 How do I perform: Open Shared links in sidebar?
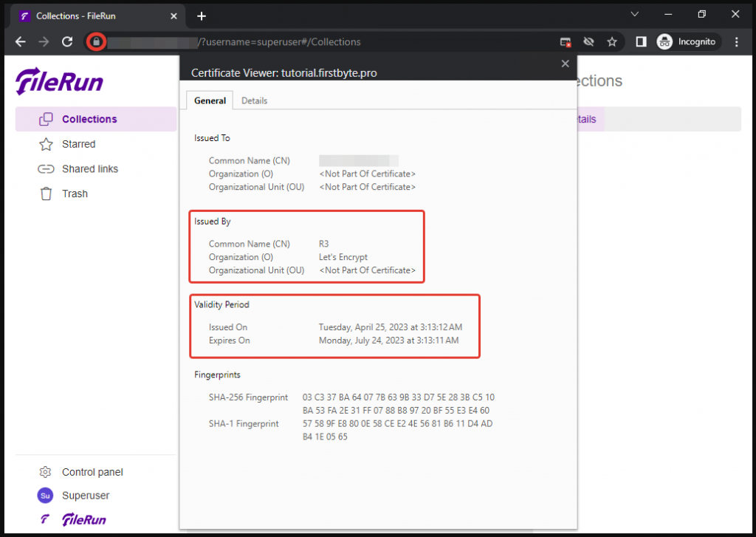pyautogui.click(x=89, y=168)
